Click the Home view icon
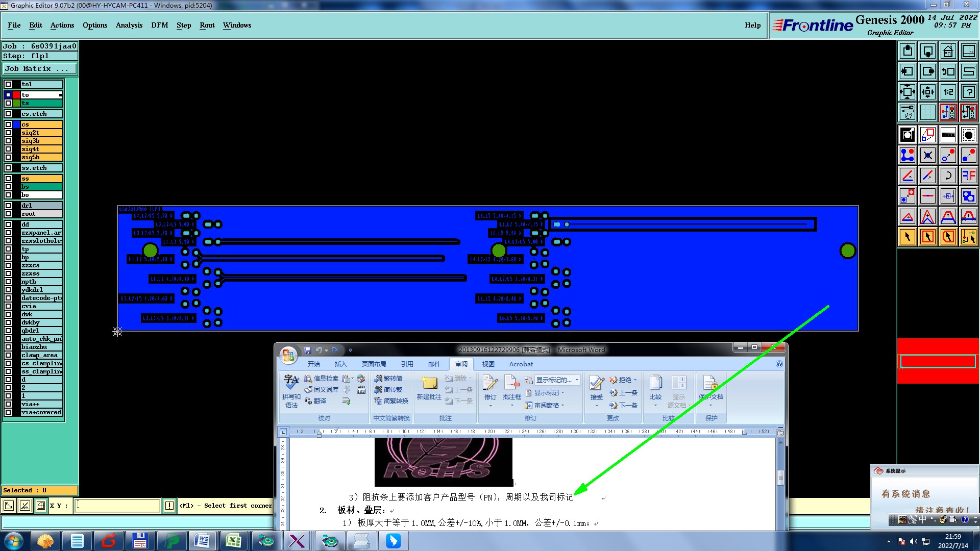 click(948, 51)
